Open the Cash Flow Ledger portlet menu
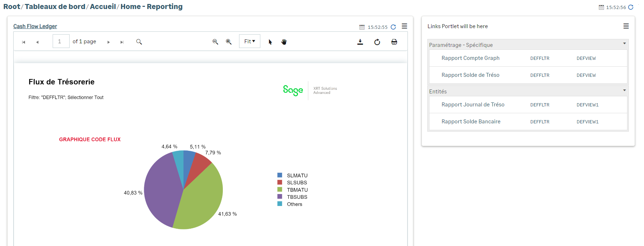Viewport: 644px width, 246px height. 405,26
